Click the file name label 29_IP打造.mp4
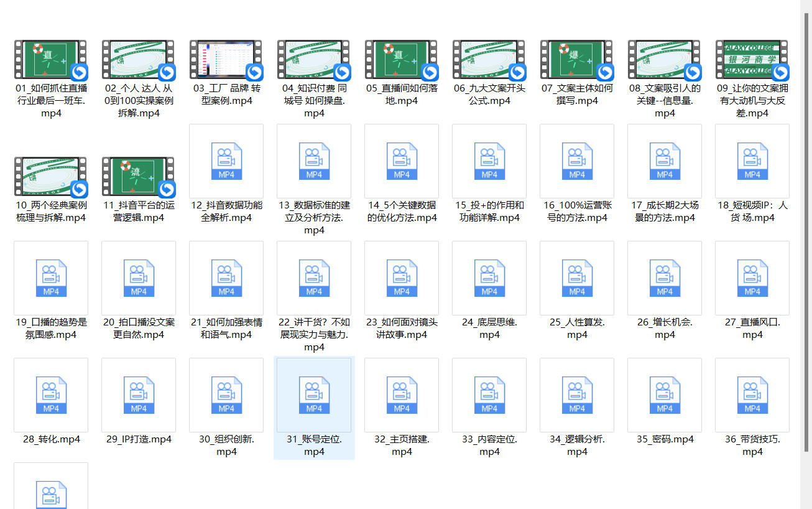Screen dimensions: 812x509 (x=139, y=439)
